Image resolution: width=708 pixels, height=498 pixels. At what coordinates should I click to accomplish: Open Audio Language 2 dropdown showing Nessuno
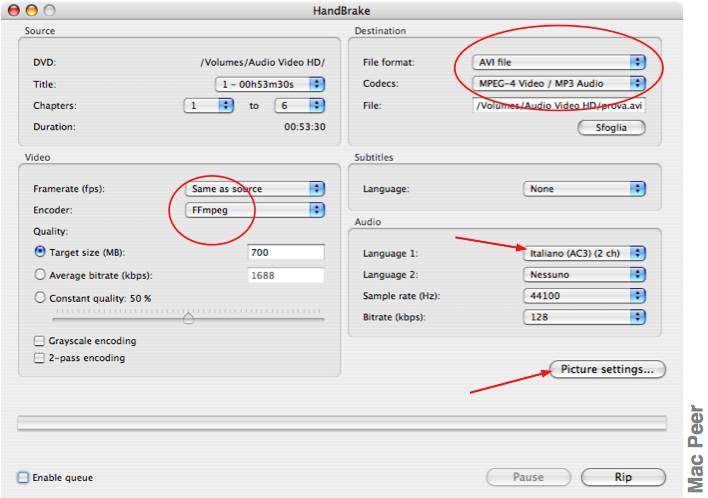(584, 274)
